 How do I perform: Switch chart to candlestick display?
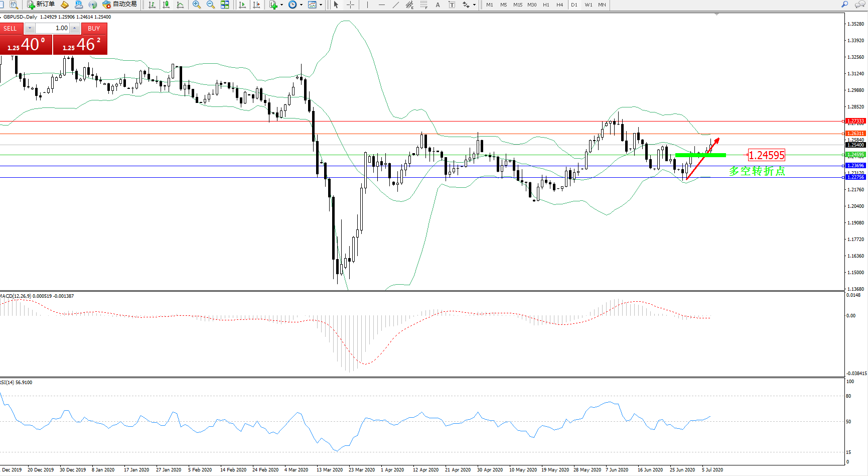coord(166,5)
